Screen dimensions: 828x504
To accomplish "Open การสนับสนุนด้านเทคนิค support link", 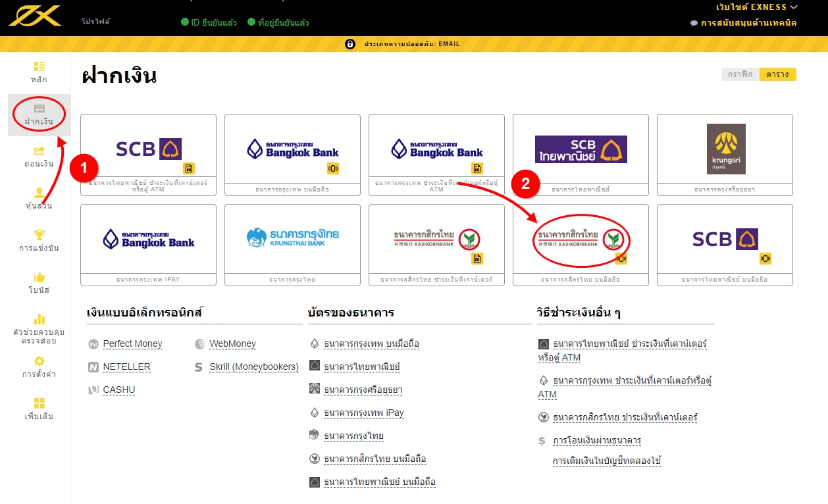I will pyautogui.click(x=748, y=23).
